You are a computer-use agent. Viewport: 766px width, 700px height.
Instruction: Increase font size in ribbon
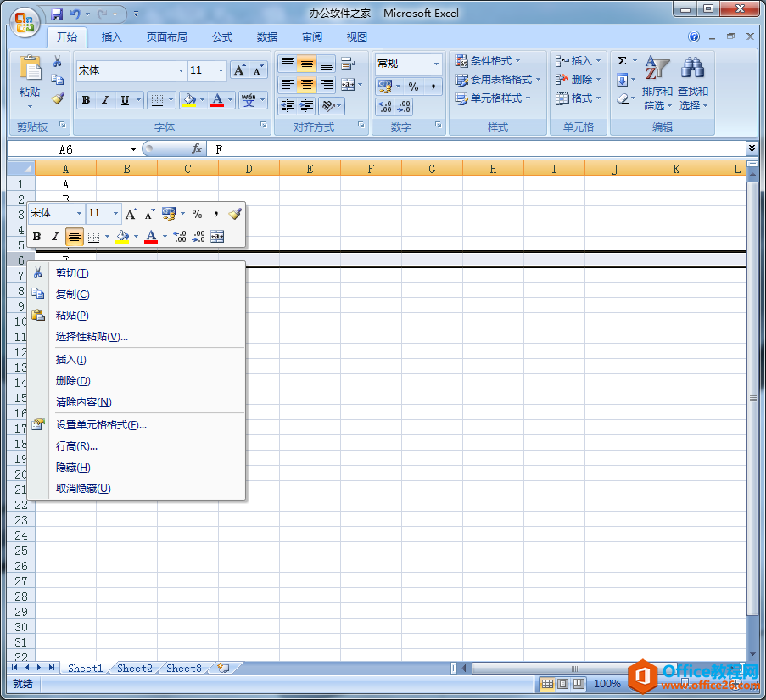click(239, 70)
